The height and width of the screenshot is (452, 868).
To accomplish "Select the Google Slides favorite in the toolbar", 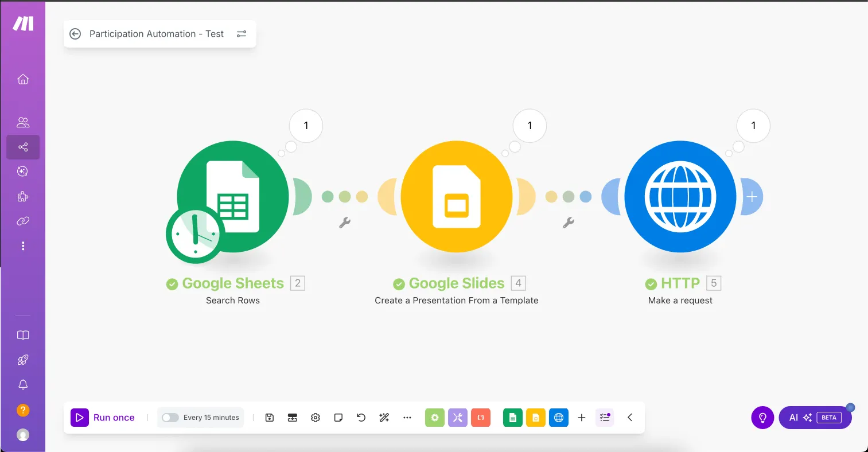I will pyautogui.click(x=536, y=418).
